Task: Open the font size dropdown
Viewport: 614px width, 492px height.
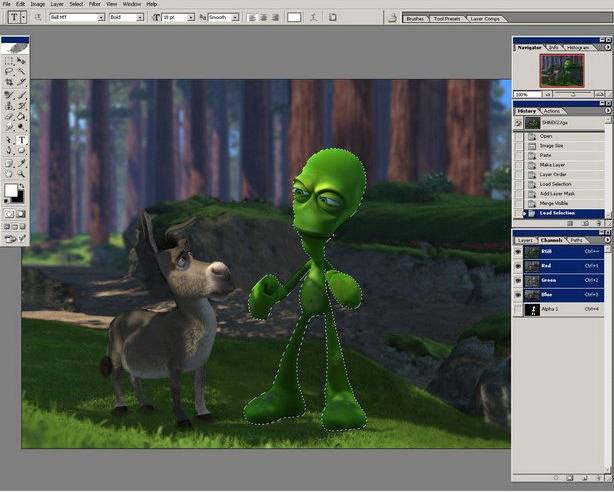Action: pyautogui.click(x=191, y=18)
